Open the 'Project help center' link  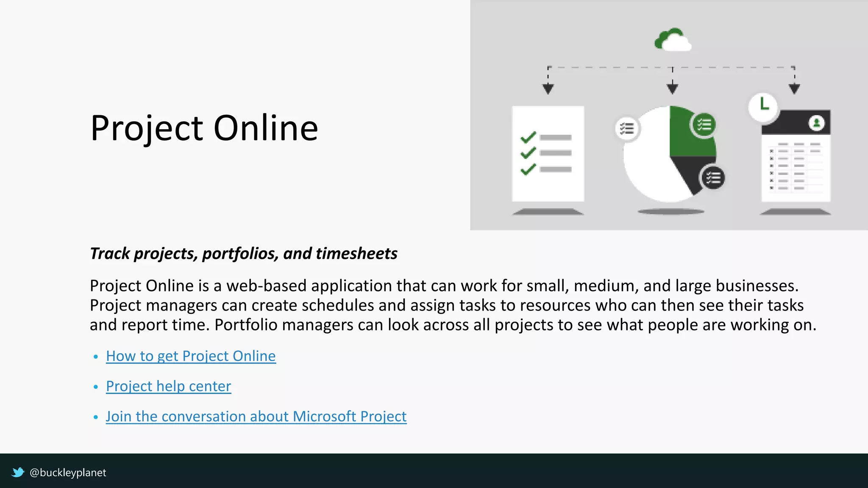(169, 386)
